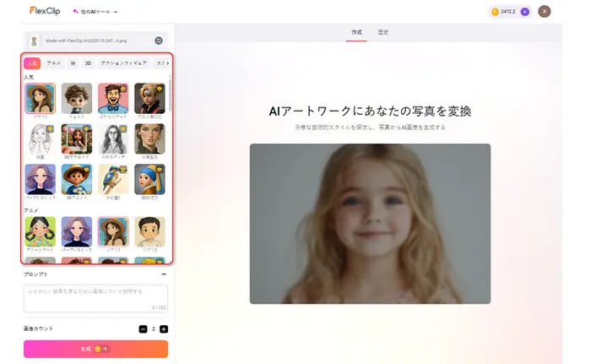Choose the 3D anime straw-hat boy style

point(77,179)
